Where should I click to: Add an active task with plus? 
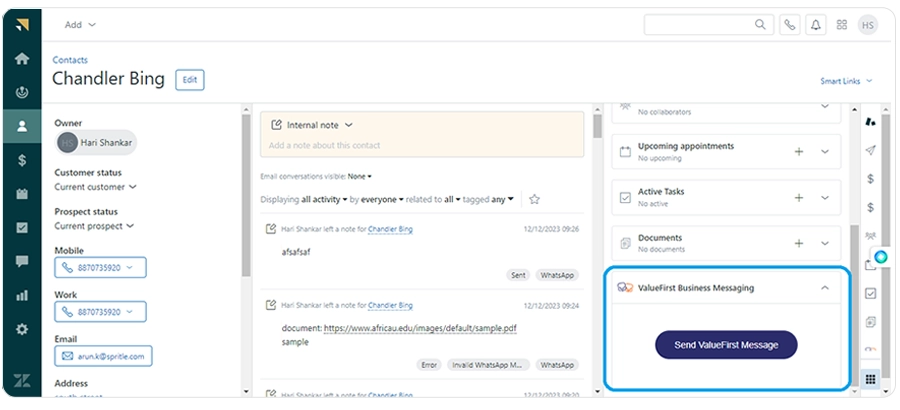point(798,198)
